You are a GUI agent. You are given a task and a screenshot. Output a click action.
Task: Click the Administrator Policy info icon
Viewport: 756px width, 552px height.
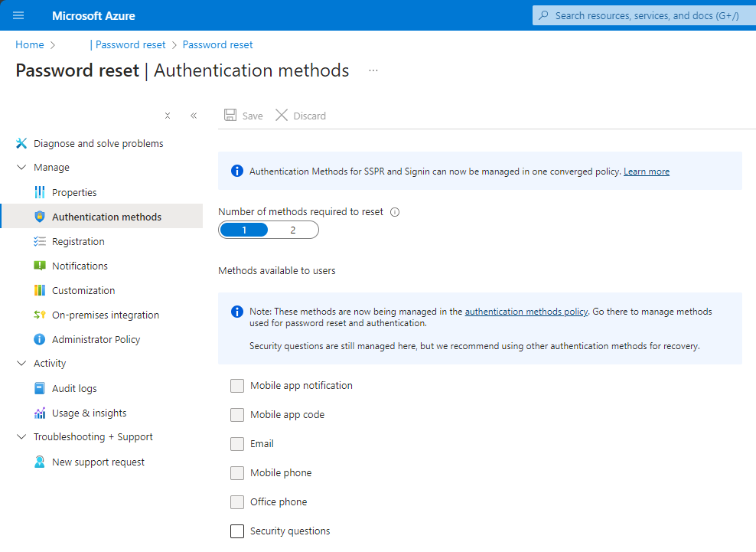click(x=40, y=339)
